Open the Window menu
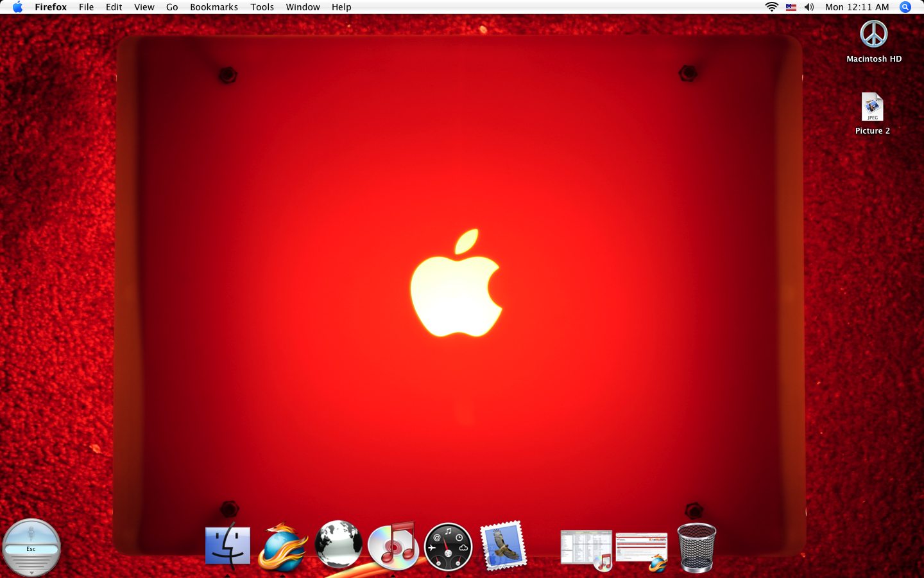The height and width of the screenshot is (578, 924). [x=303, y=7]
